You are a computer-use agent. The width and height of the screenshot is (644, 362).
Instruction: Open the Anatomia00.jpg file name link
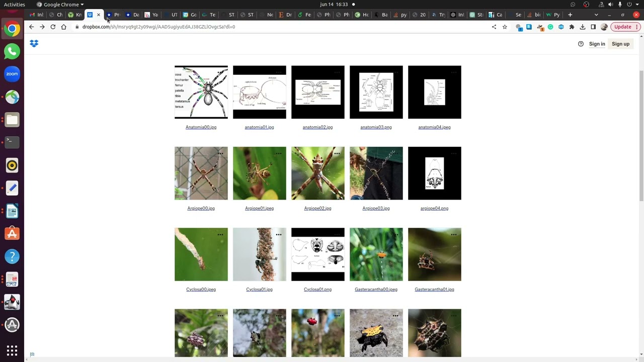201,127
